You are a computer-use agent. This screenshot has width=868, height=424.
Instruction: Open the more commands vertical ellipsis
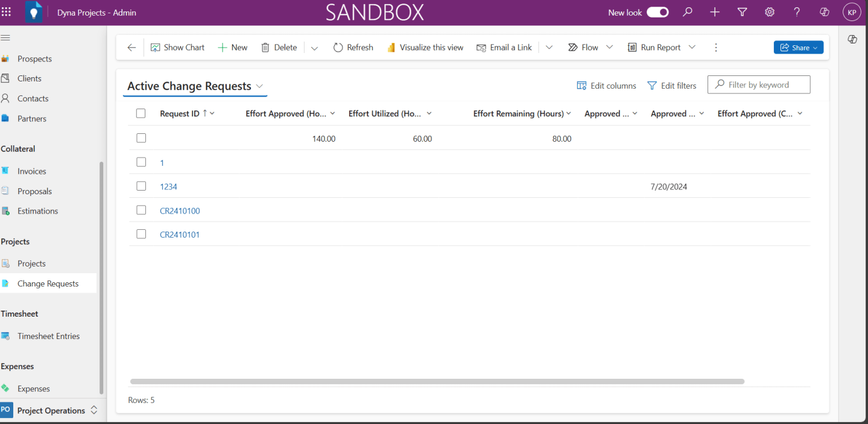point(716,48)
